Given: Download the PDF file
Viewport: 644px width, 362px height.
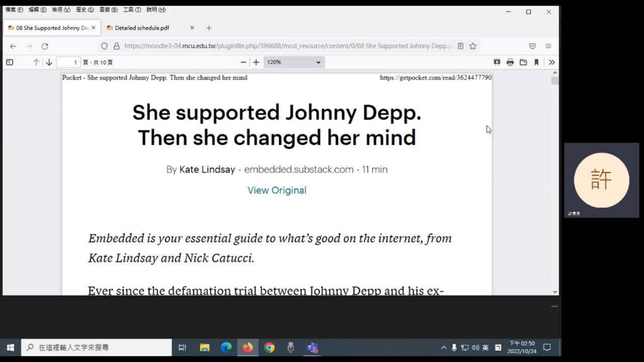Looking at the screenshot, I should pos(523,62).
